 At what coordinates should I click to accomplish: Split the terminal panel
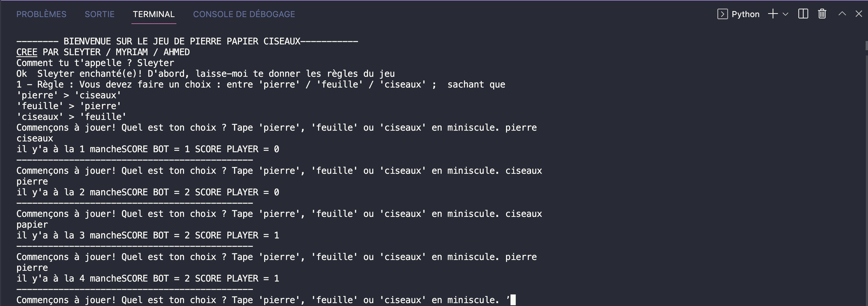tap(803, 14)
